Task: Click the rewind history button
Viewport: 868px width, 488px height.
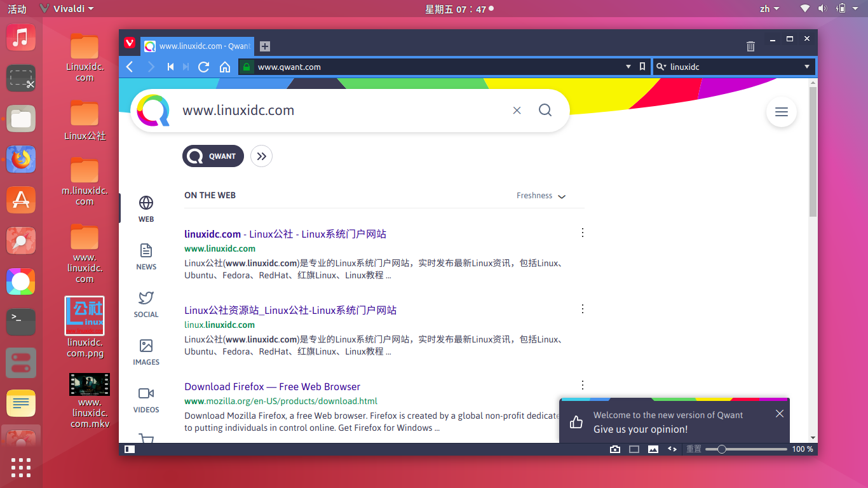Action: pos(170,67)
